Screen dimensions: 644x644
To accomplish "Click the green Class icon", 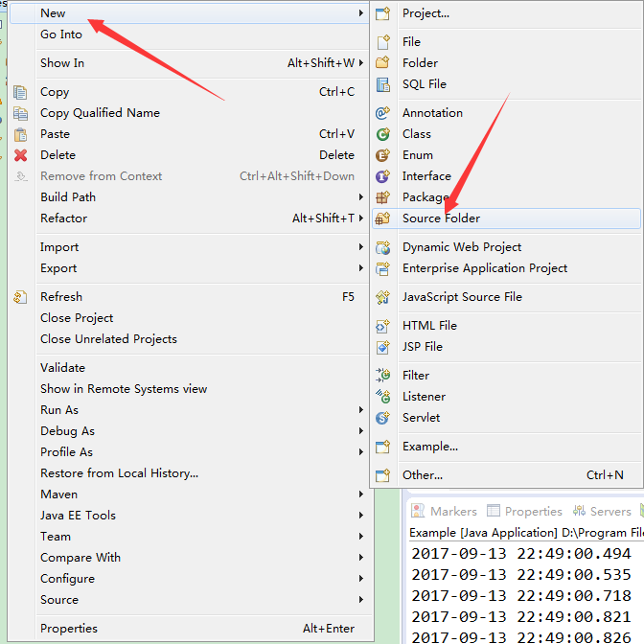I will 382,134.
